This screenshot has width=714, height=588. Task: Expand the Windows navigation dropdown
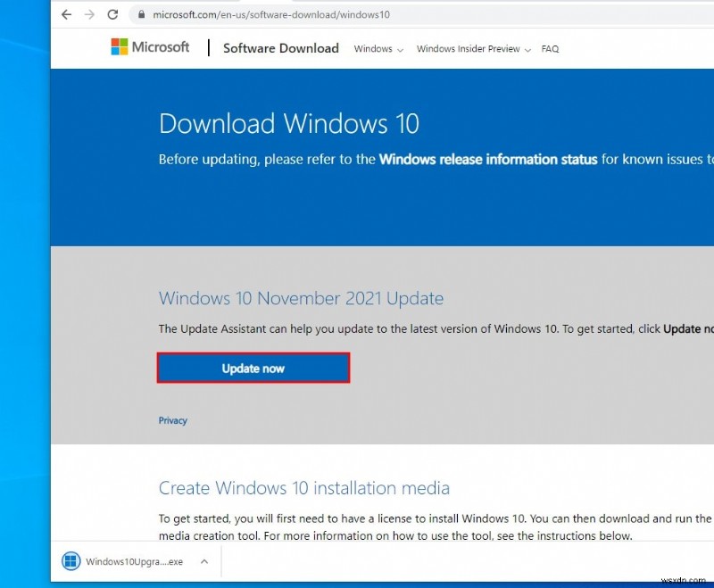(x=377, y=49)
